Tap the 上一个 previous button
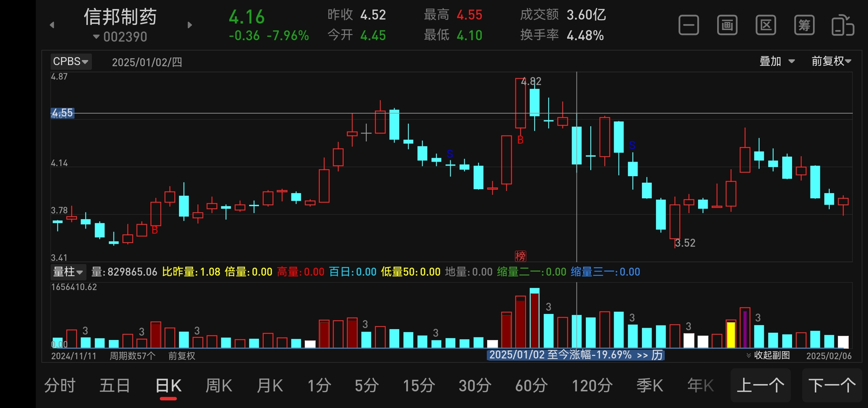This screenshot has height=408, width=868. click(x=761, y=385)
